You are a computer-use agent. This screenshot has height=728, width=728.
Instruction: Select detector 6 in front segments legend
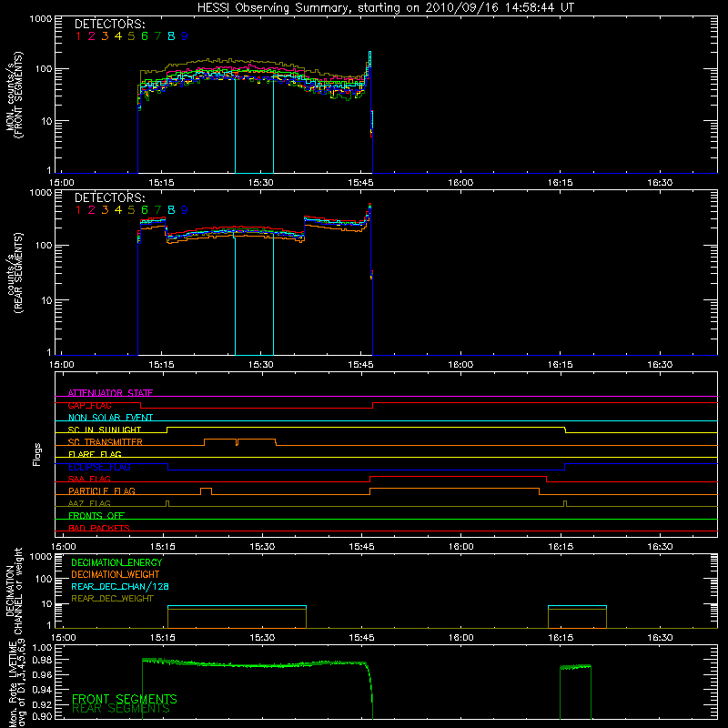click(x=145, y=36)
